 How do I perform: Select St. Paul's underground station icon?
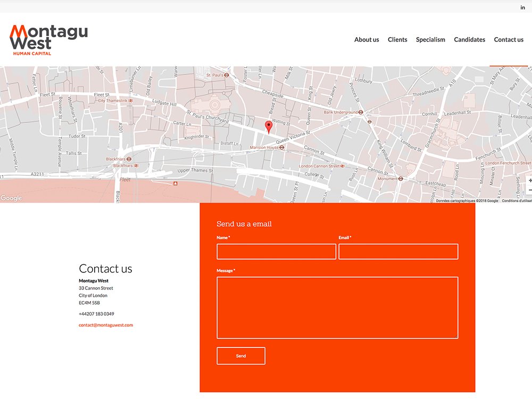pos(226,75)
